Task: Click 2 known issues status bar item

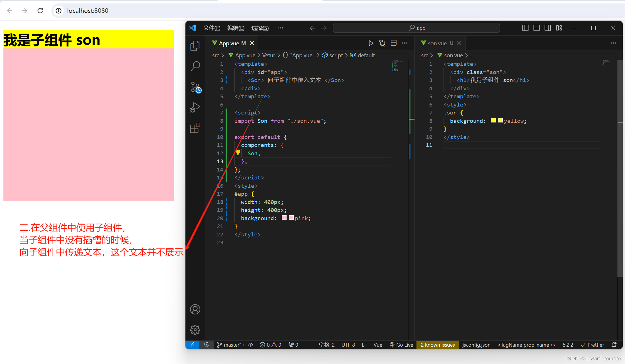Action: (438, 345)
